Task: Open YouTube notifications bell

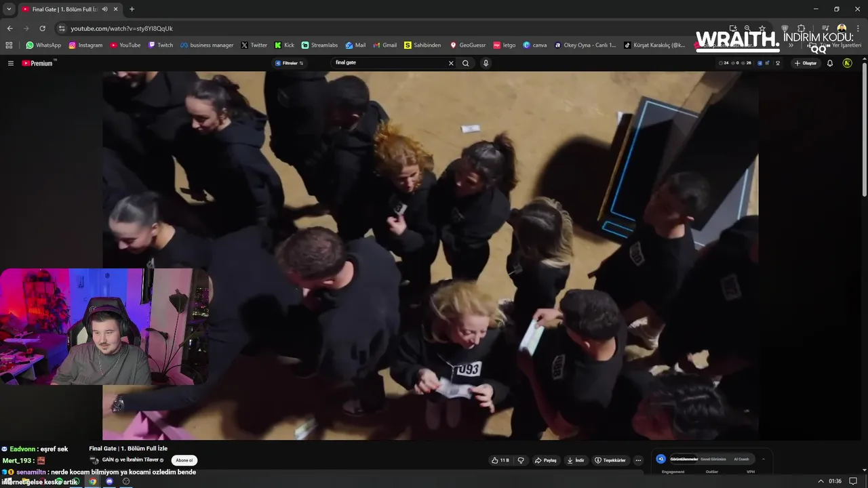Action: 830,63
